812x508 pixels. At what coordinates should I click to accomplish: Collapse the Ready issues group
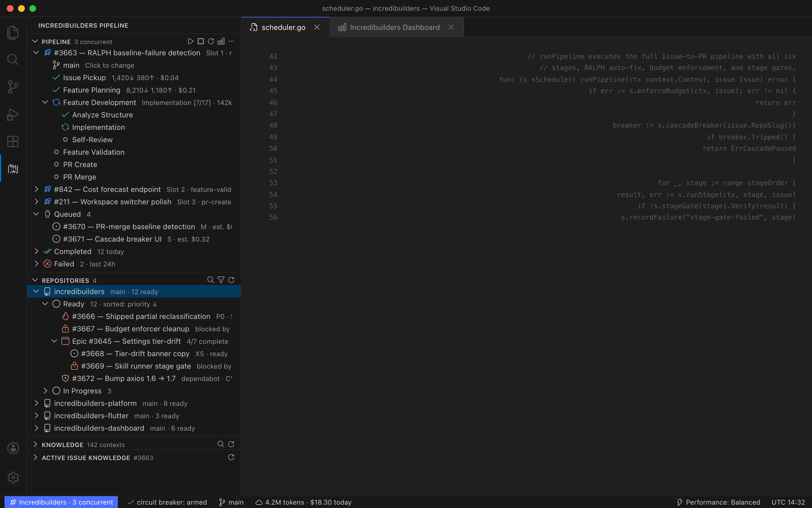point(45,304)
